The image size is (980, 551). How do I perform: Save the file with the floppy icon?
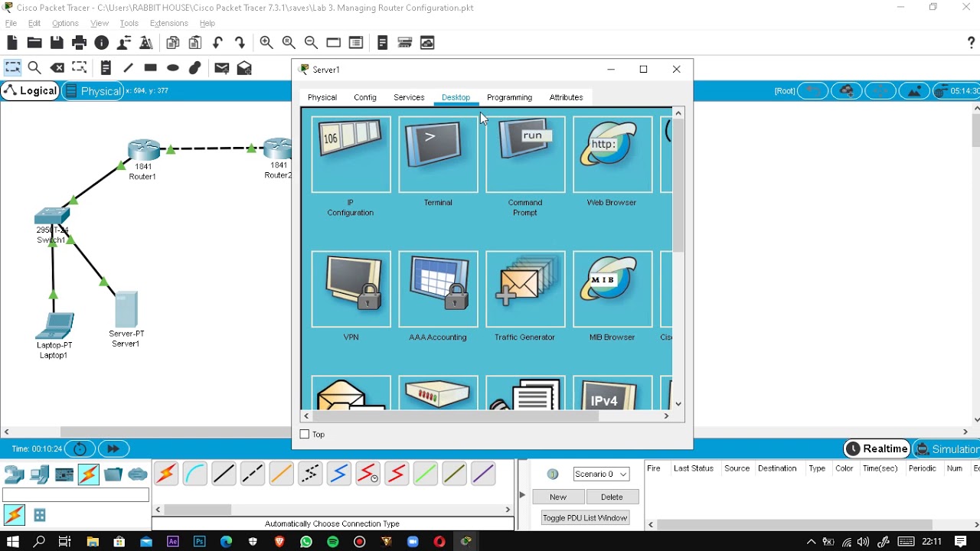(x=57, y=43)
